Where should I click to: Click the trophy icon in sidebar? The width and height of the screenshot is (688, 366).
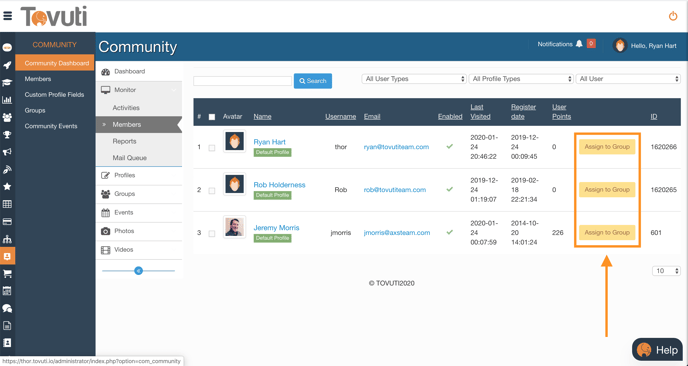click(x=7, y=135)
